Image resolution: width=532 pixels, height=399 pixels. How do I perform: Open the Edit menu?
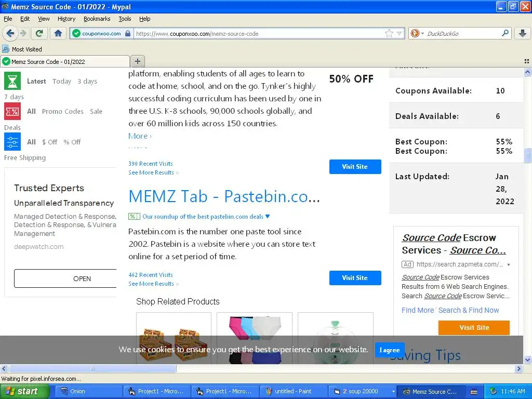coord(25,19)
